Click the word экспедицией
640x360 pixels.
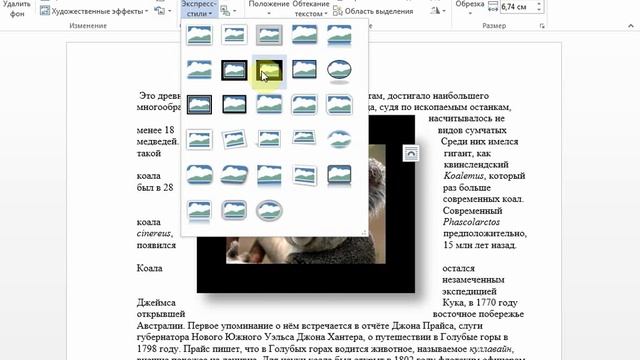click(x=469, y=291)
